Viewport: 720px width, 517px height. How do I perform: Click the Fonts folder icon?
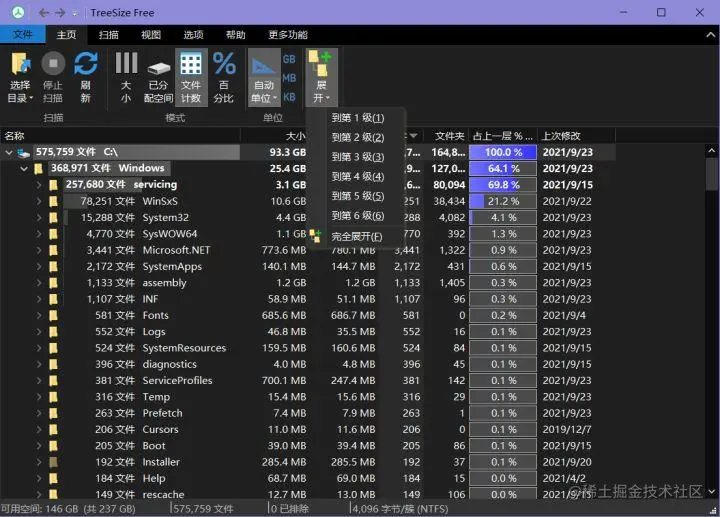53,315
